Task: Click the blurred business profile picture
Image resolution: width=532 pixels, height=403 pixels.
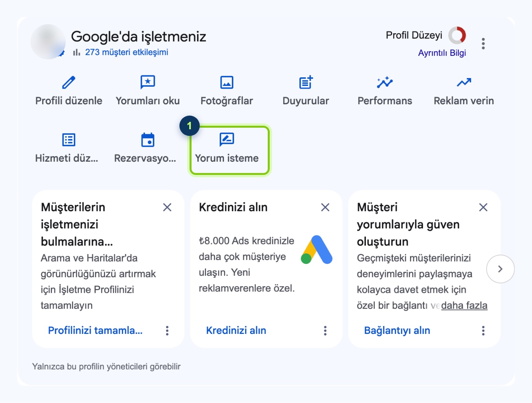Action: (x=48, y=42)
